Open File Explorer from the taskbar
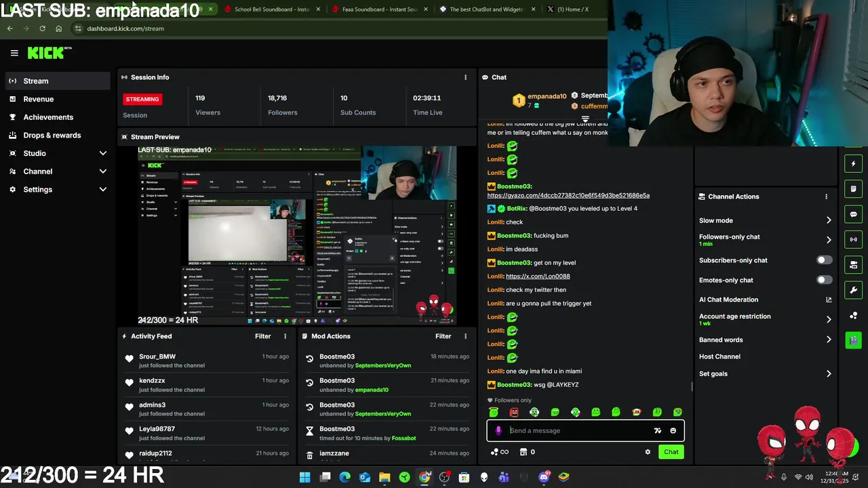The image size is (868, 488). coord(384,477)
